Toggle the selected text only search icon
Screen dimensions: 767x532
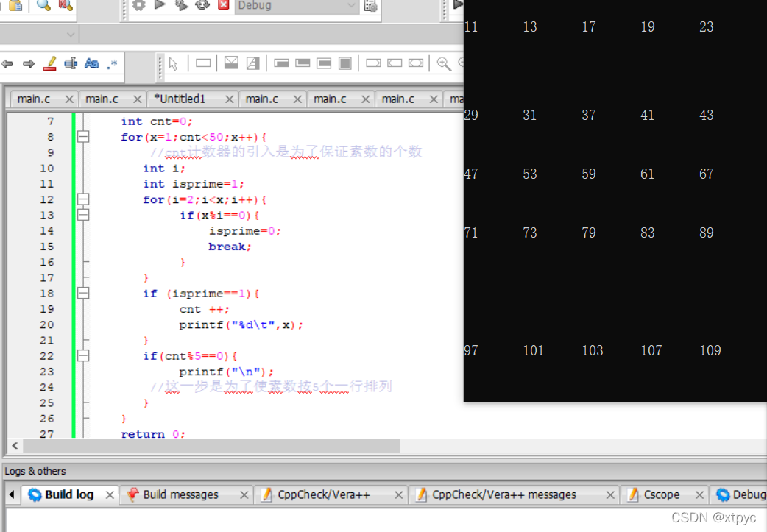tap(71, 63)
